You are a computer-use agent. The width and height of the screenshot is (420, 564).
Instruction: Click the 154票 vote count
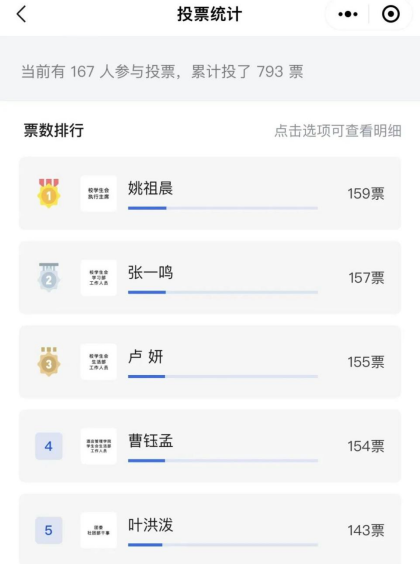coord(366,446)
